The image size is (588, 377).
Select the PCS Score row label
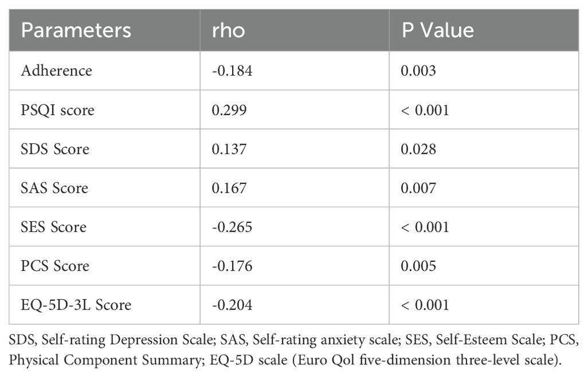[x=55, y=266]
